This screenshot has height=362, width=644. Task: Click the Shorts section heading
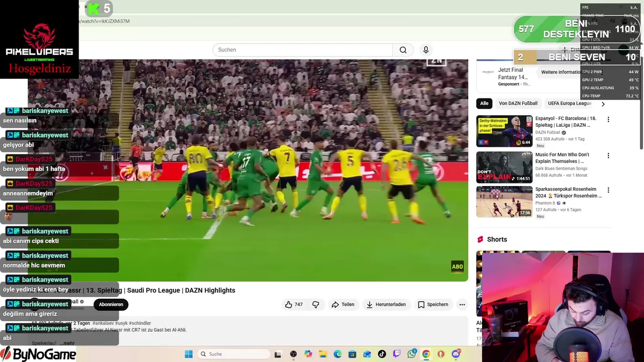497,239
